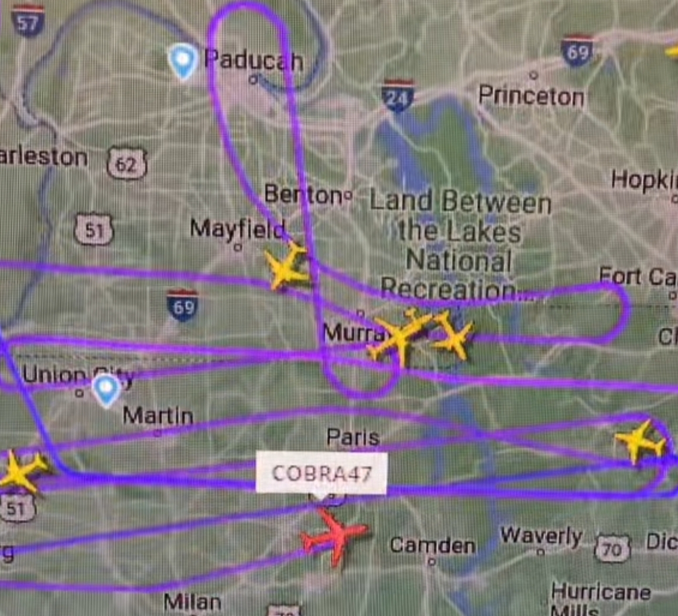
Task: Click the US 62 route marker
Action: (x=126, y=163)
